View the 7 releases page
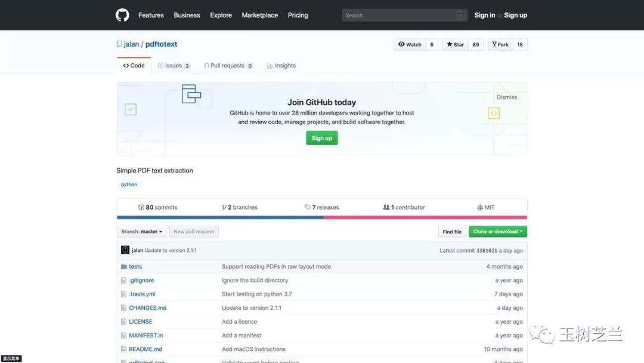Screen dimensions: 644x363 pos(322,207)
